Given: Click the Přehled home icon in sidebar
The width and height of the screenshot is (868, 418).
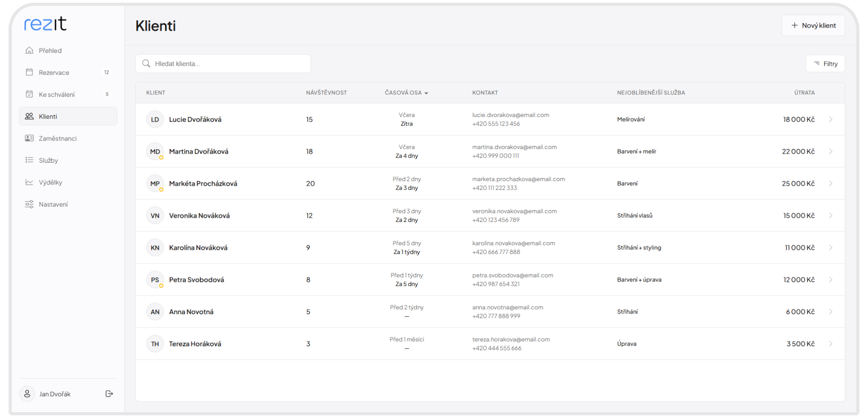Looking at the screenshot, I should pyautogui.click(x=29, y=50).
